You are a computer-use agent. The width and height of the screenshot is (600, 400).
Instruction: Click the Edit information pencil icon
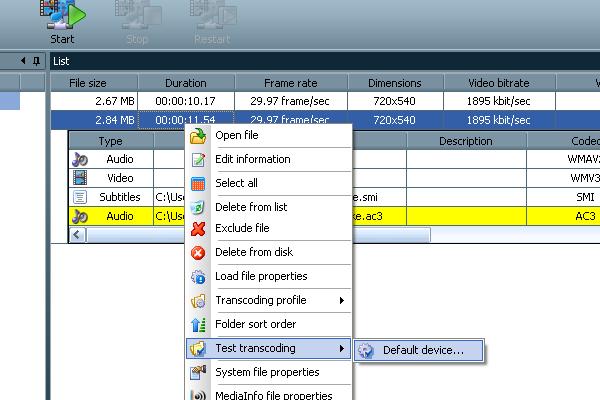[x=197, y=160]
